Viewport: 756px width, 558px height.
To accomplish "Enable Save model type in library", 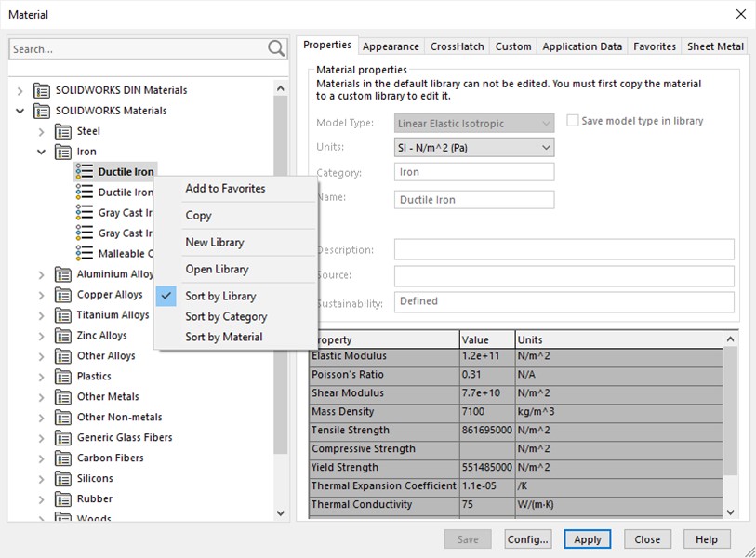I will [x=573, y=120].
